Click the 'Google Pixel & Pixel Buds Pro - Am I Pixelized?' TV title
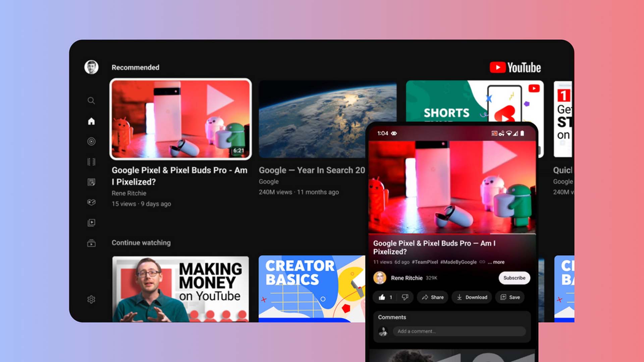644x362 pixels. coord(179,176)
